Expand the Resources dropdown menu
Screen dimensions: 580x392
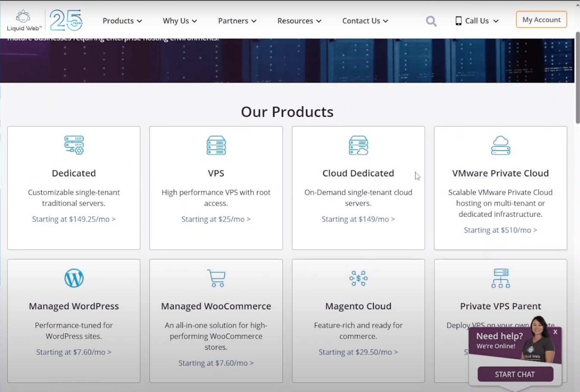point(299,21)
